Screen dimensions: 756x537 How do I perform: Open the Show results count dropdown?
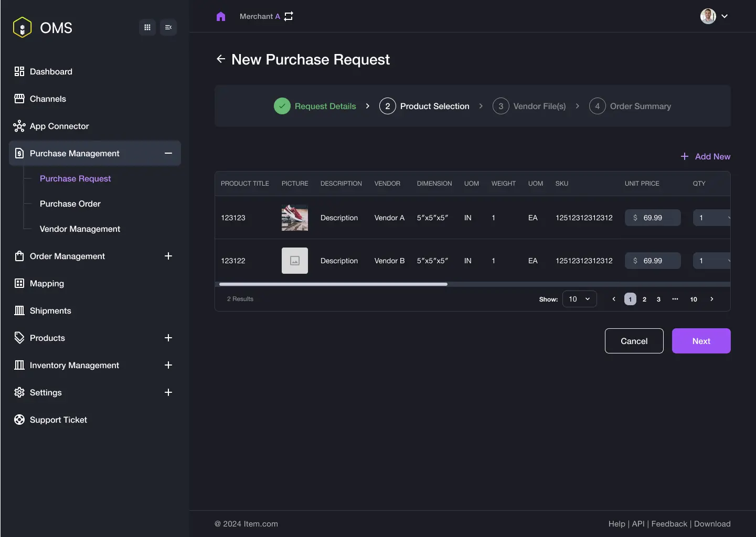point(579,299)
